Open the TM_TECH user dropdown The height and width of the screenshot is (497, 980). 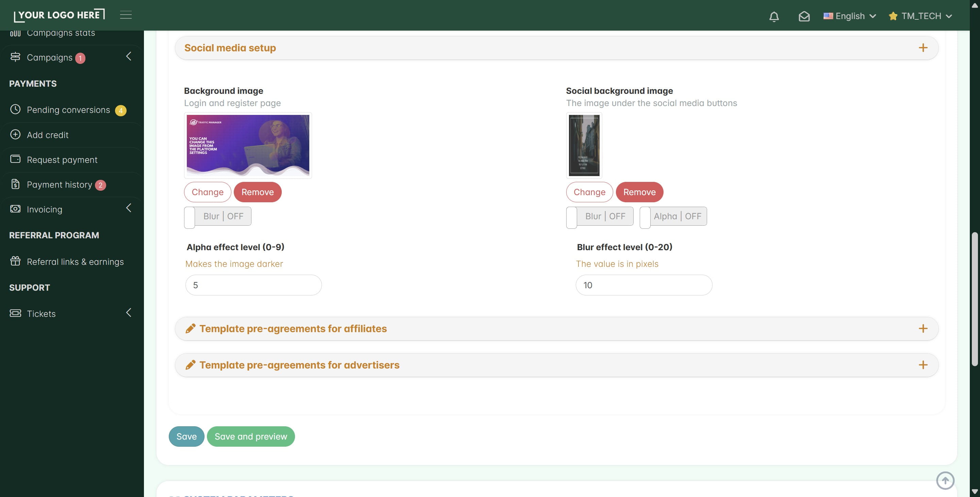coord(920,16)
